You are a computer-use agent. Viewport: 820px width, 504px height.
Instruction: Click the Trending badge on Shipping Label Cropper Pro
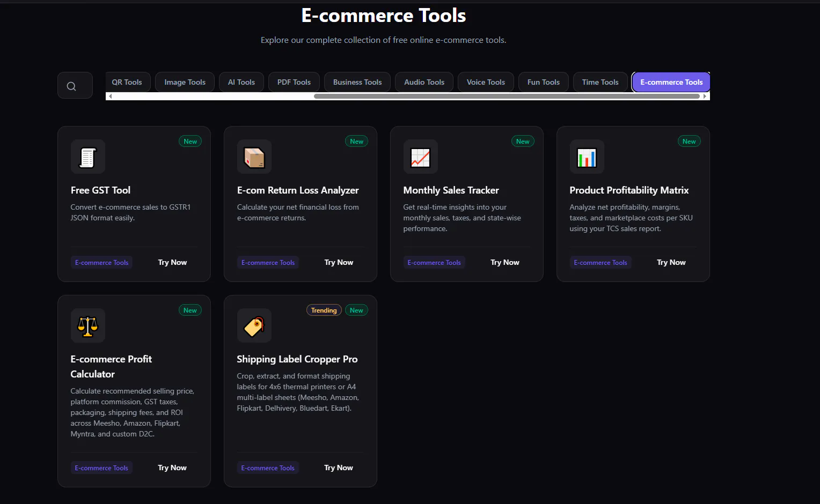point(324,310)
